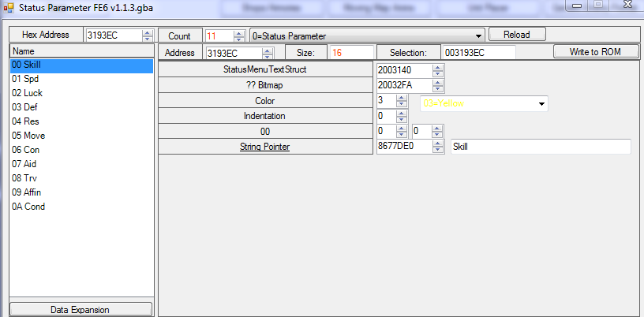
Task: Increment the Hex Address spinner
Action: point(148,32)
